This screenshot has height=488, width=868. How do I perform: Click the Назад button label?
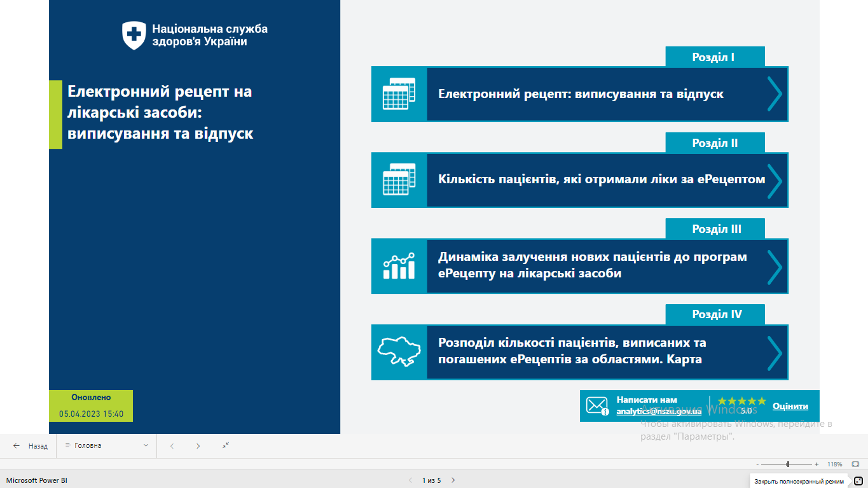click(x=38, y=446)
